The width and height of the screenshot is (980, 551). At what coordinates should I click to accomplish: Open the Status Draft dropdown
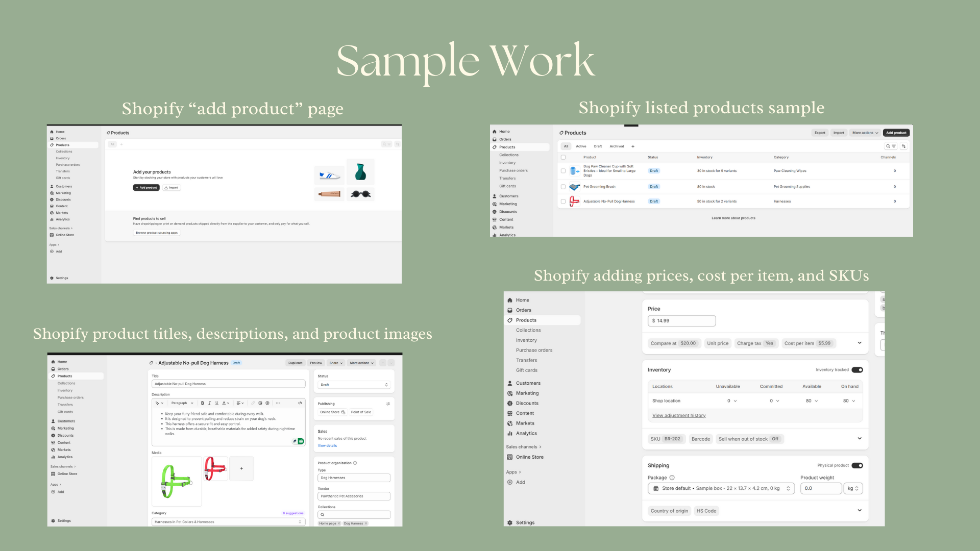click(x=354, y=385)
